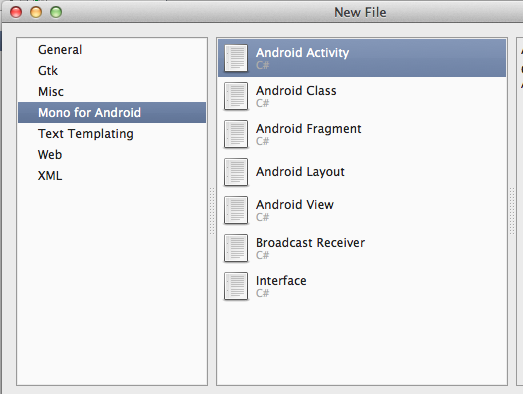Select the Android Layout template name
This screenshot has height=394, width=523.
click(300, 172)
